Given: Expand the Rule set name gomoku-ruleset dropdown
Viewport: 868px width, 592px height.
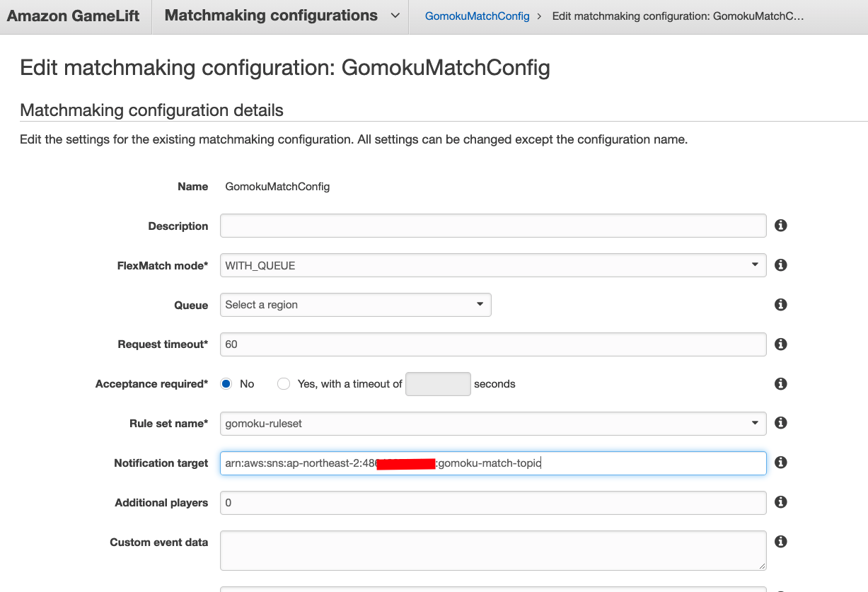Looking at the screenshot, I should [493, 423].
